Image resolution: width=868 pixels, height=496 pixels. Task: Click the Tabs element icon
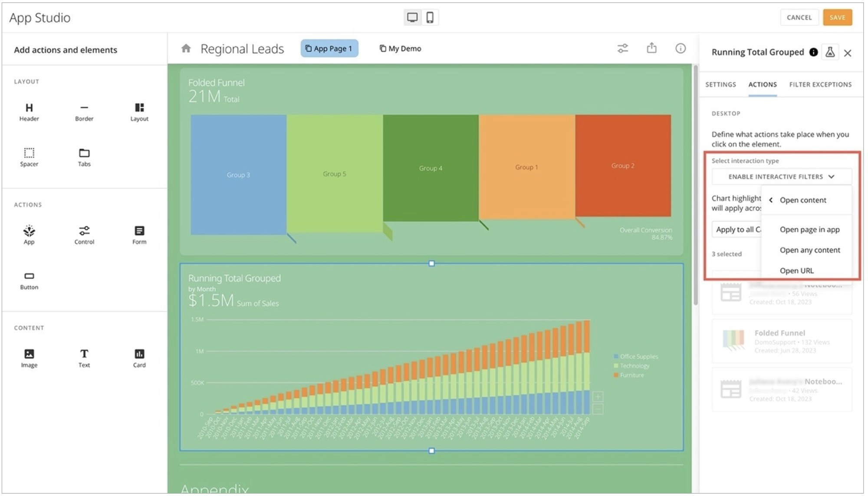84,153
